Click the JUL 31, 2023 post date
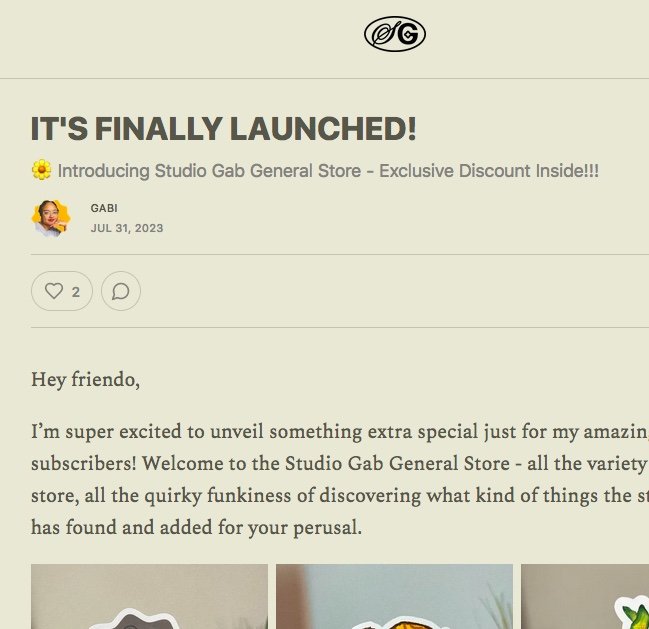This screenshot has height=629, width=649. (x=127, y=228)
